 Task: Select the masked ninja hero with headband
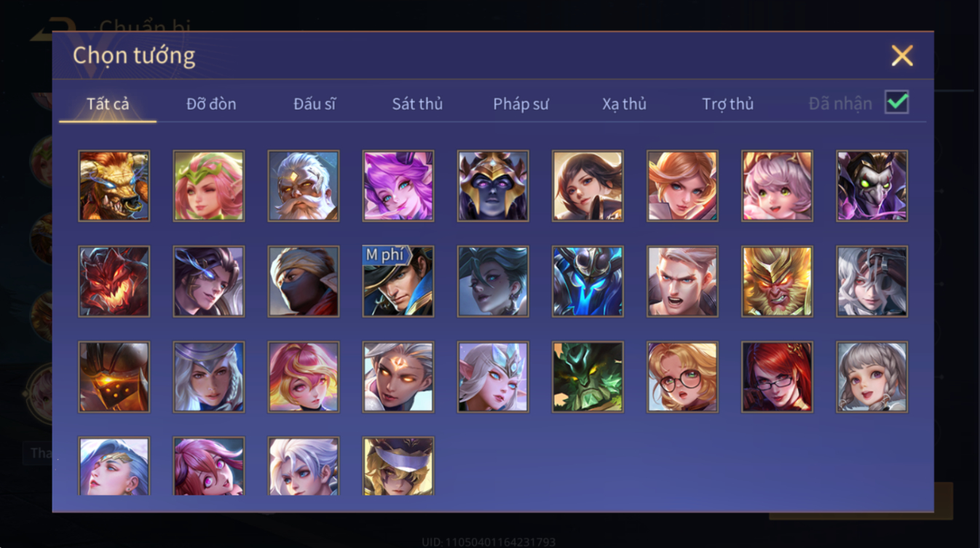[x=304, y=281]
